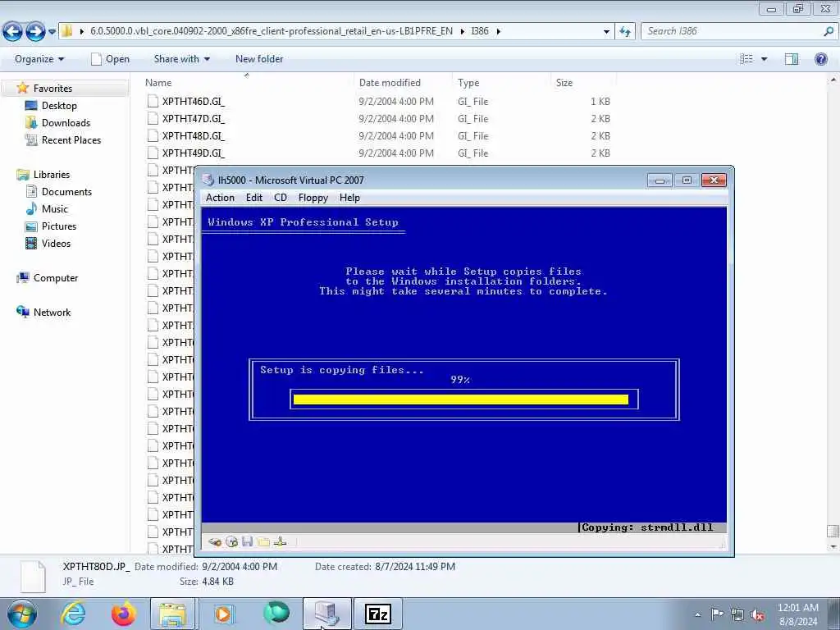Click the Forward arrow in Explorer
Viewport: 840px width, 630px height.
point(35,32)
